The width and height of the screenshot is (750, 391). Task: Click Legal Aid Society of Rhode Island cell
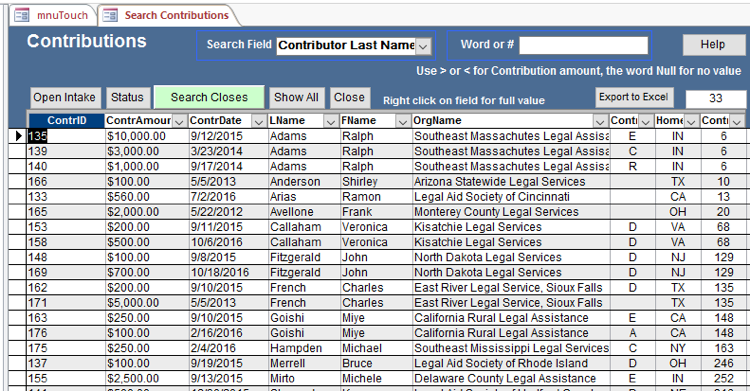(x=510, y=364)
